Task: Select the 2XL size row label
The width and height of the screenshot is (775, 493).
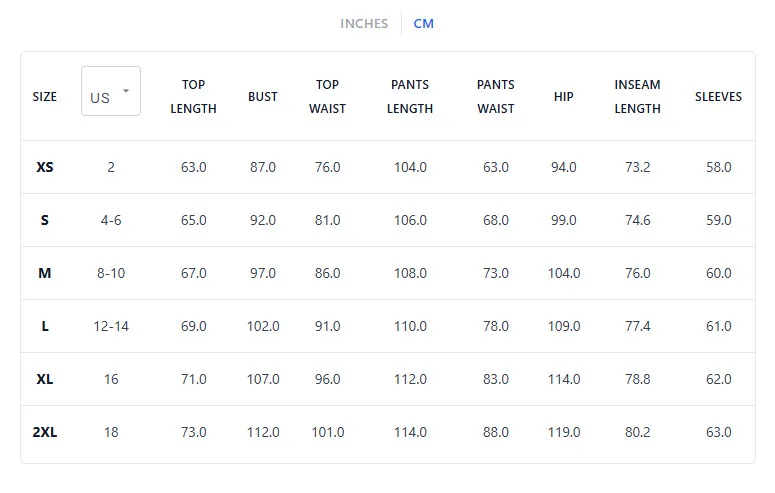Action: tap(44, 432)
